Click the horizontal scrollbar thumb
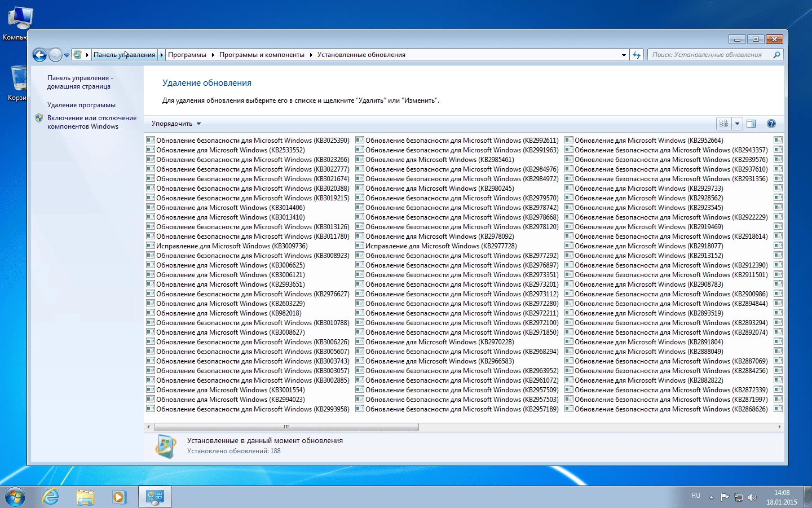The image size is (812, 508). click(286, 427)
